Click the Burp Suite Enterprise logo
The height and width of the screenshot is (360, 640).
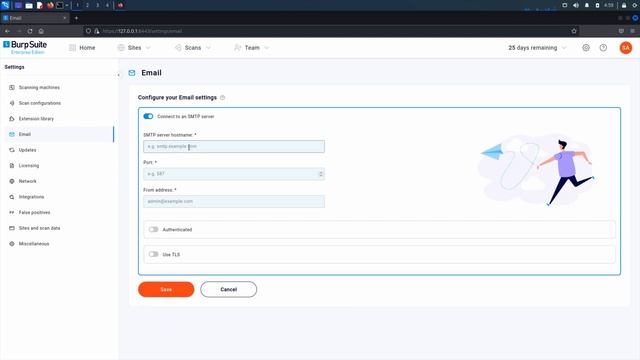(x=25, y=47)
